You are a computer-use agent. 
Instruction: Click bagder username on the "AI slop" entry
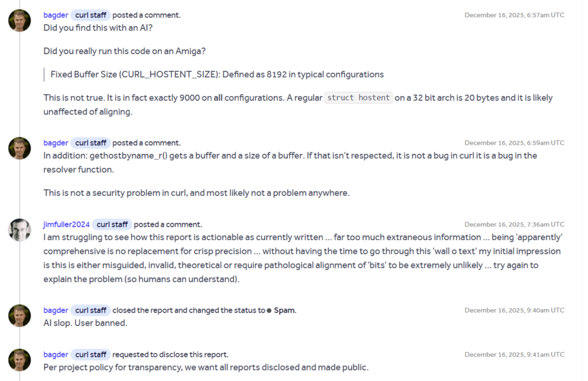tap(55, 310)
